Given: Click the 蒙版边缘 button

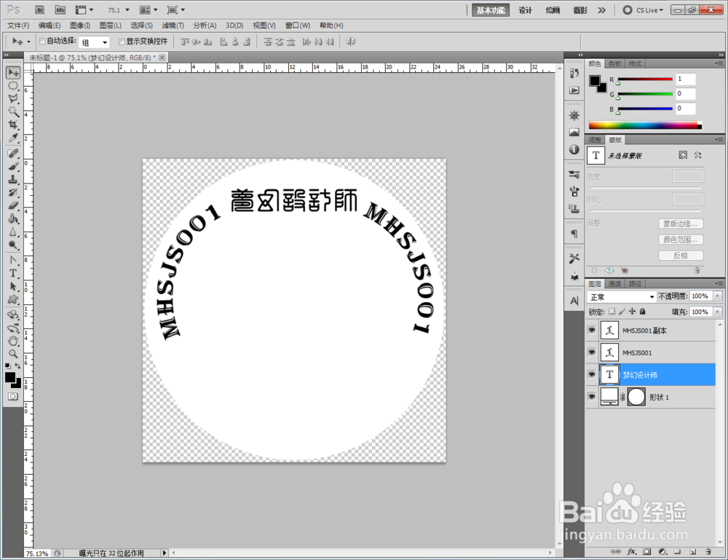Looking at the screenshot, I should [x=680, y=224].
